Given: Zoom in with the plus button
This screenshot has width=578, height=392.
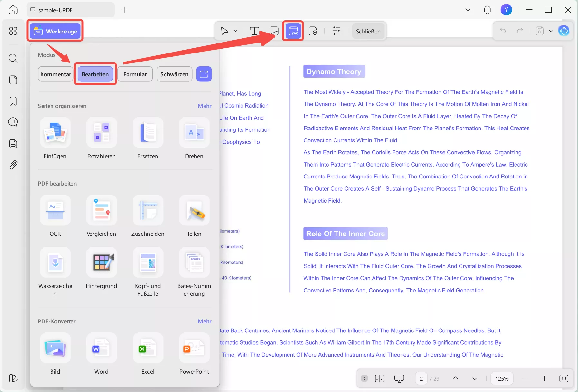Looking at the screenshot, I should [544, 378].
